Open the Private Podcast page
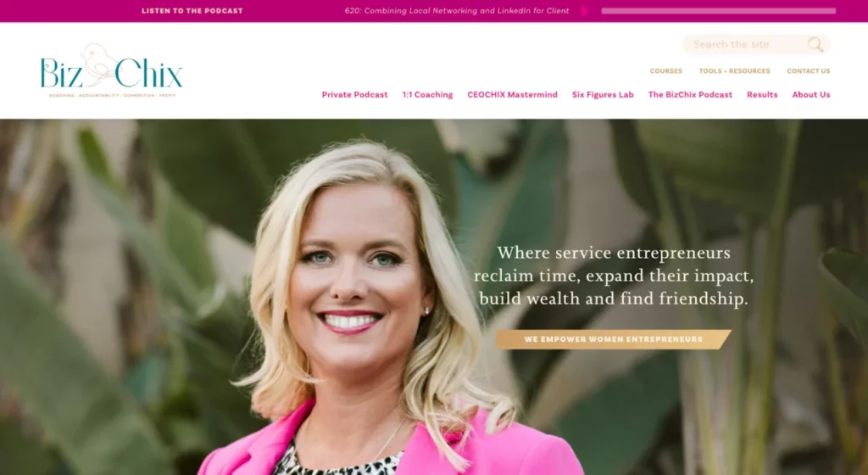The height and width of the screenshot is (475, 868). pos(354,95)
